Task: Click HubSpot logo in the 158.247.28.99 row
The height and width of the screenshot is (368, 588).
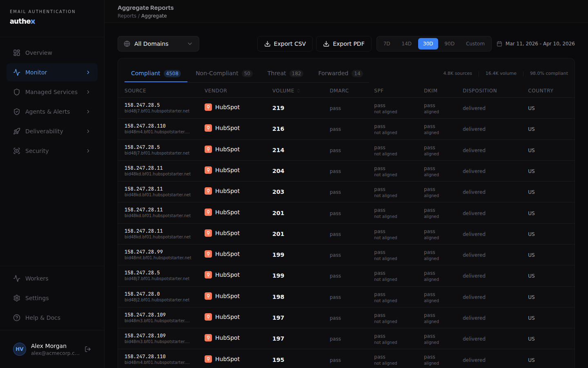Action: 208,254
